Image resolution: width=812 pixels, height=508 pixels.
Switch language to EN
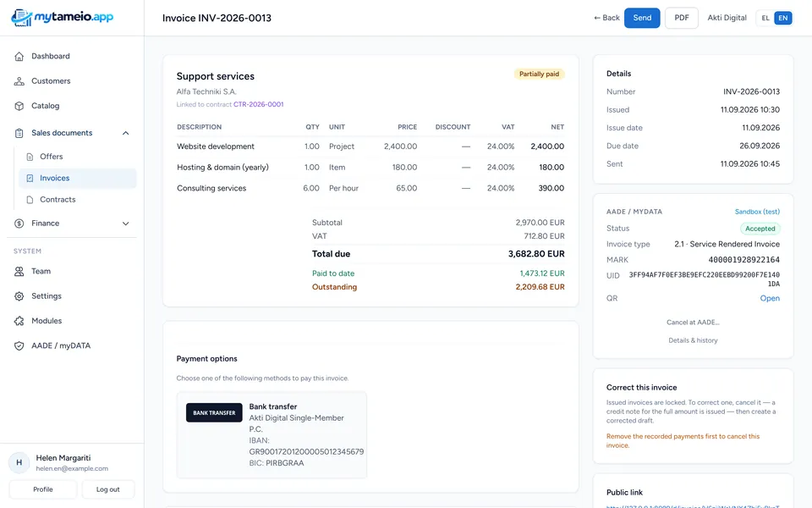tap(783, 18)
